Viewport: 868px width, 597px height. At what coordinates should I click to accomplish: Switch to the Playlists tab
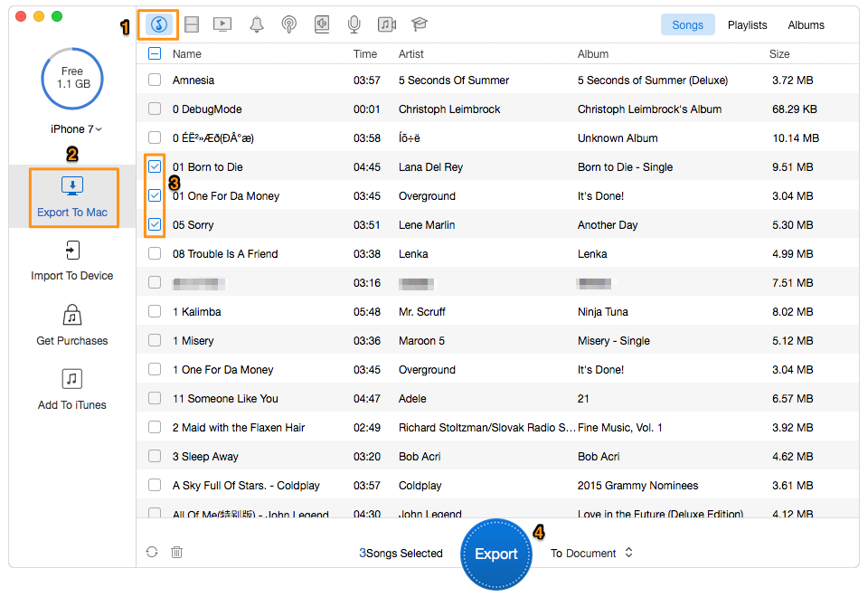click(748, 25)
